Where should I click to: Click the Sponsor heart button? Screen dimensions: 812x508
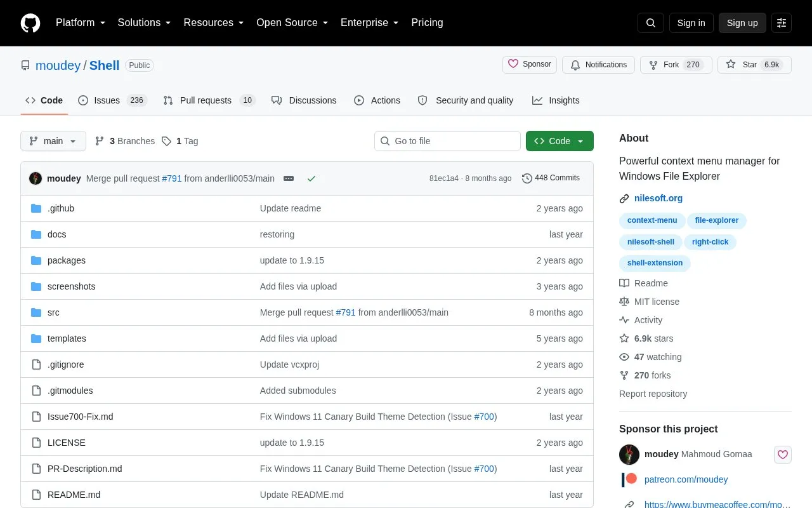point(530,65)
